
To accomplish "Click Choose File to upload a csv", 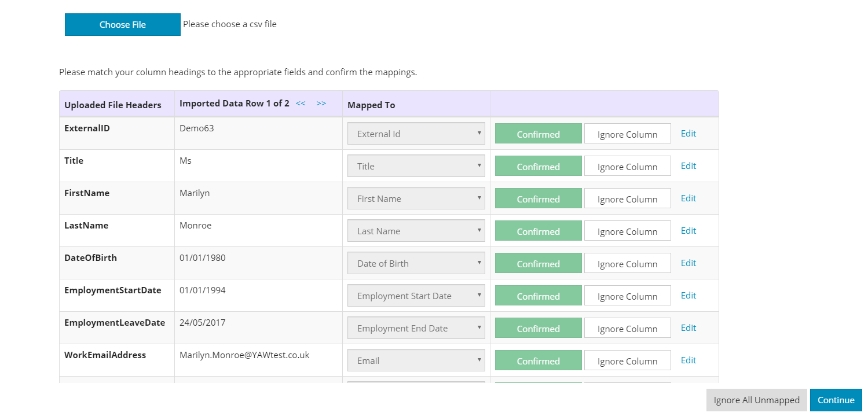I will coord(122,24).
